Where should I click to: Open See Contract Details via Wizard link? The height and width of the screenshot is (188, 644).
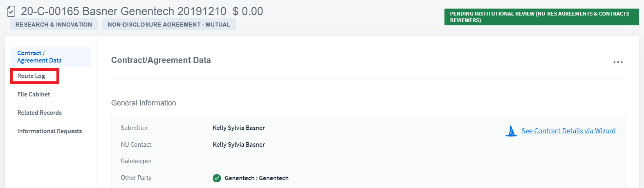568,131
